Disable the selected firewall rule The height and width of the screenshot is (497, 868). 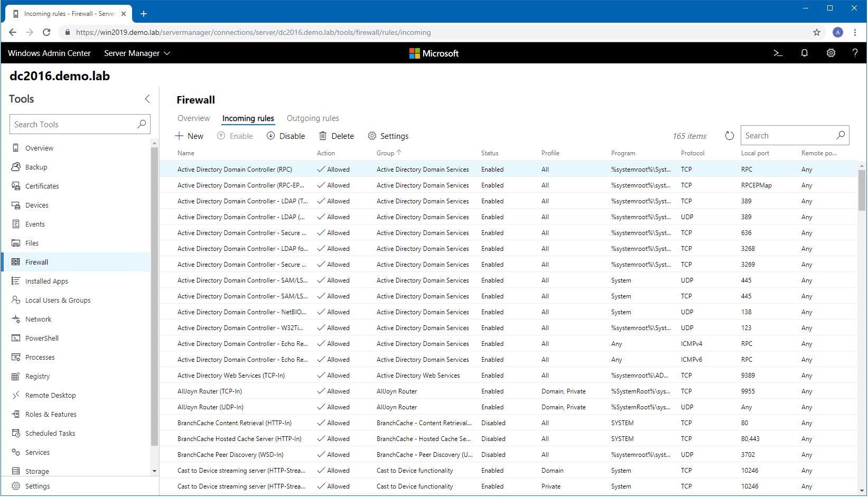tap(286, 136)
